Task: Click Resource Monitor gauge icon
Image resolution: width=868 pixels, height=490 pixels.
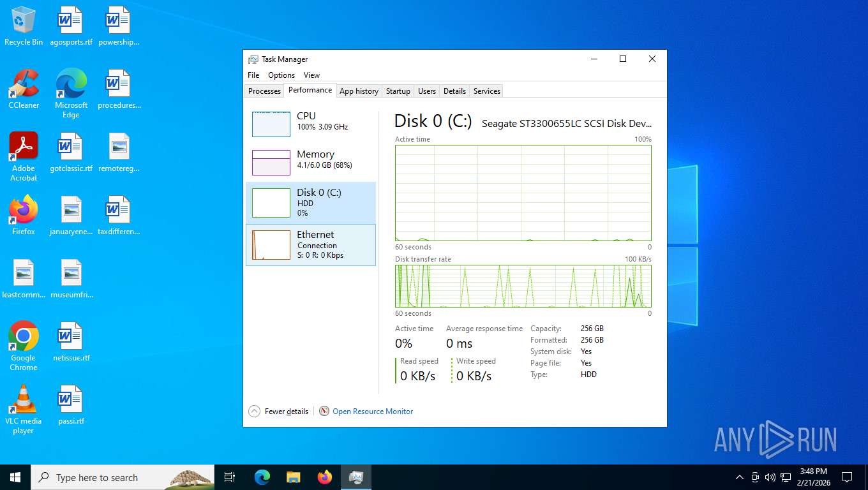Action: (x=324, y=412)
